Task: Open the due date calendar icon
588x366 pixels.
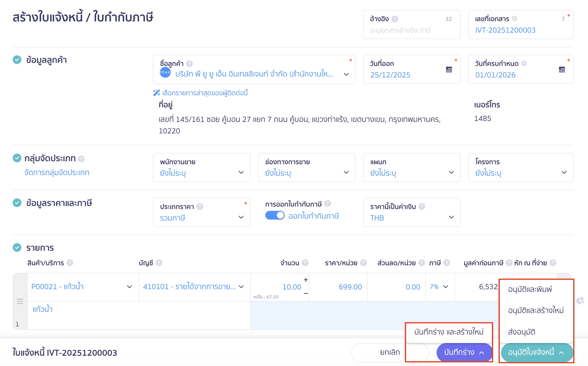Action: 562,69
